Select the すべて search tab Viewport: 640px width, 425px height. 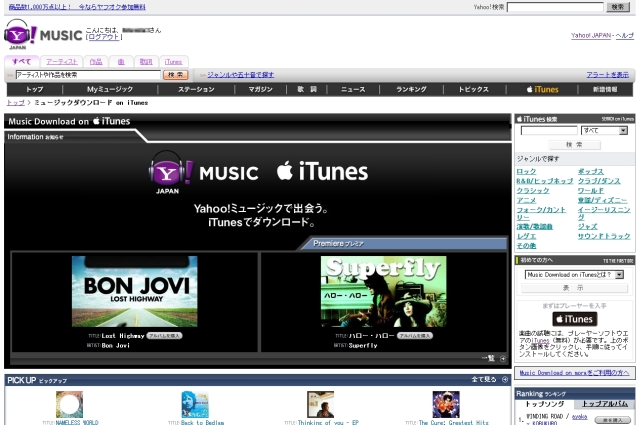(22, 62)
